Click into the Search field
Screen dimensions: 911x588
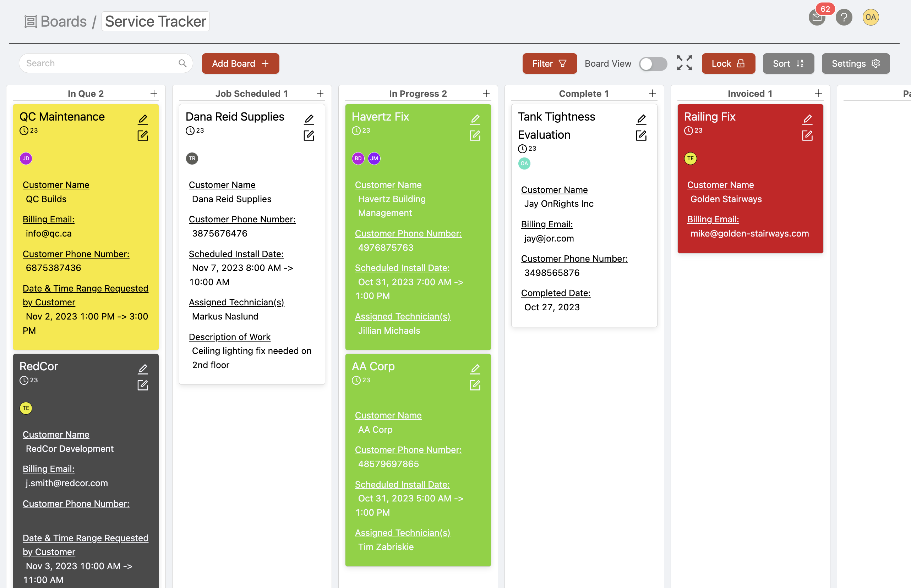(99, 63)
